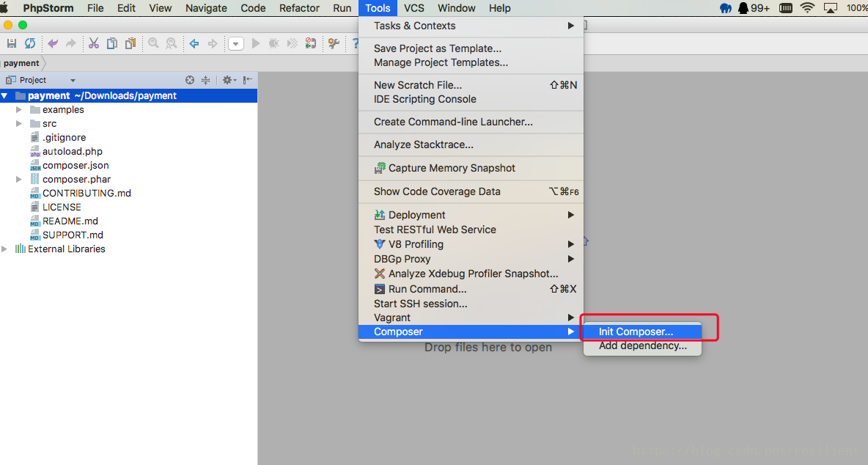Choose Test RESTful Web Service
Viewport: 868px width, 465px height.
click(471, 229)
